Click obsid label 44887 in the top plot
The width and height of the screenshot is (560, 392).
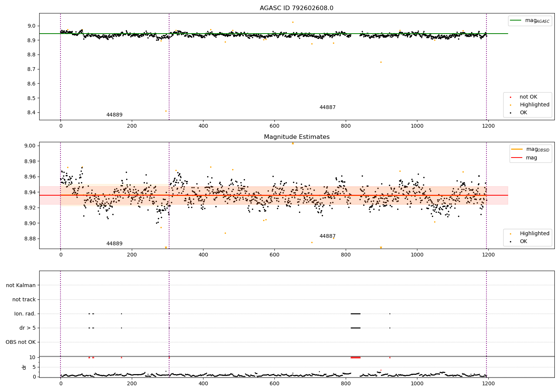(x=327, y=108)
